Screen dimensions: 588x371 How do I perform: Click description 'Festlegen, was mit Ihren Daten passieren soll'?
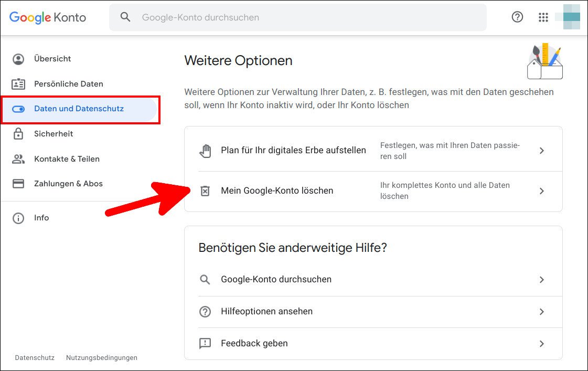[450, 151]
